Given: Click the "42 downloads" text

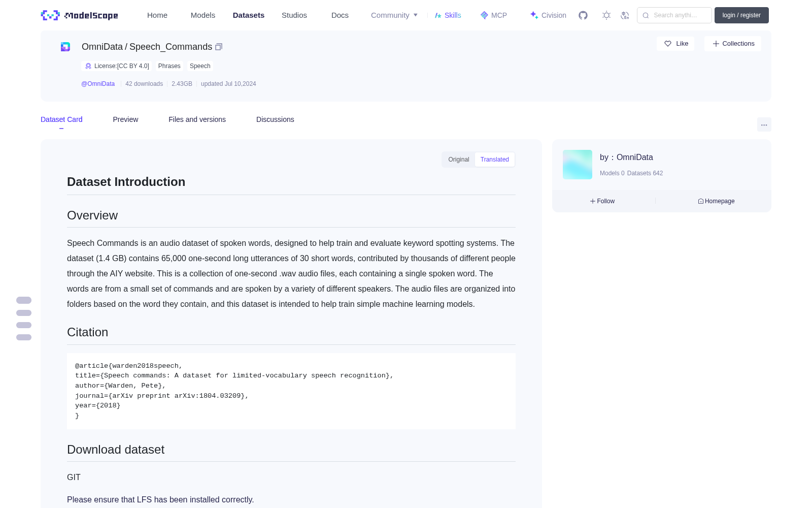Looking at the screenshot, I should point(144,84).
